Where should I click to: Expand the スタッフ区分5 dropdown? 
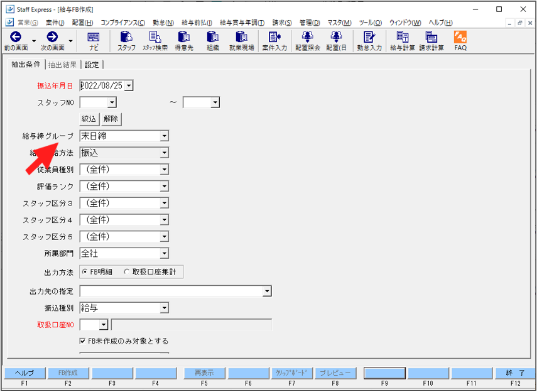click(164, 236)
